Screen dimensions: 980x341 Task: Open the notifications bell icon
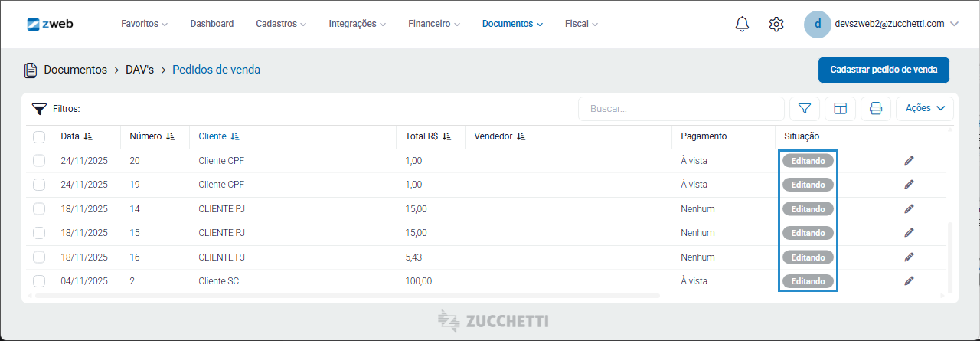[x=742, y=24]
